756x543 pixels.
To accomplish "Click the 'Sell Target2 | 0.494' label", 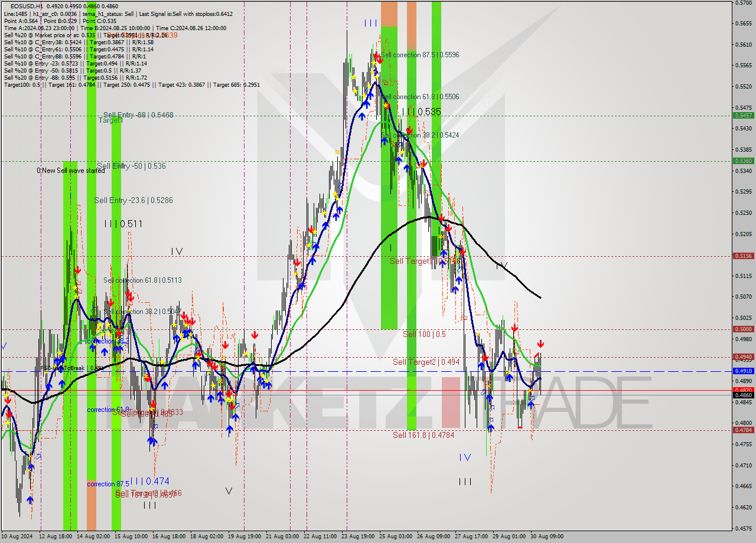I will point(426,362).
